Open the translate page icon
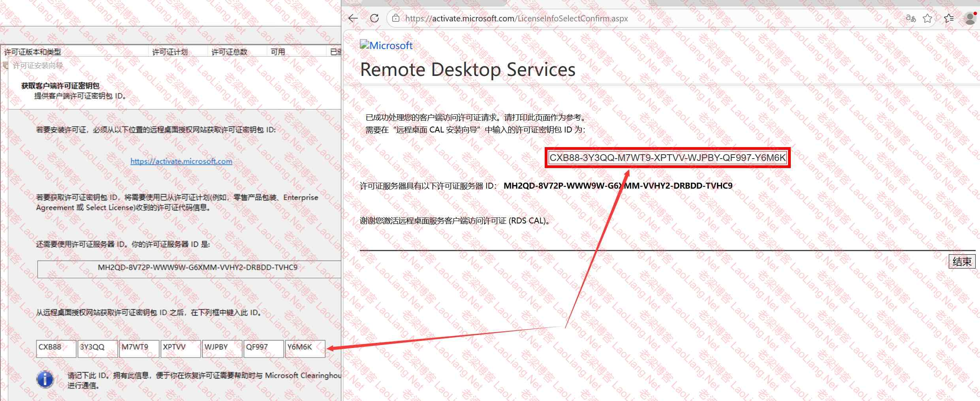Image resolution: width=980 pixels, height=401 pixels. click(910, 19)
